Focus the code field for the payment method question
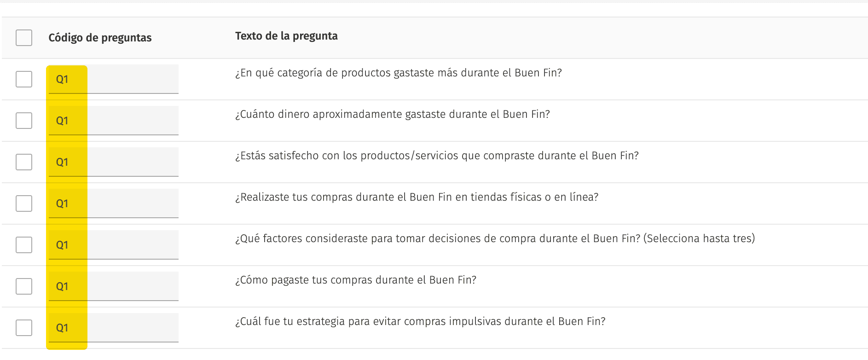 (113, 286)
